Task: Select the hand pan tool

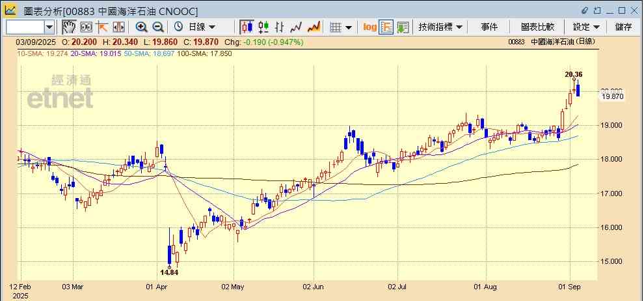Action: (x=70, y=27)
